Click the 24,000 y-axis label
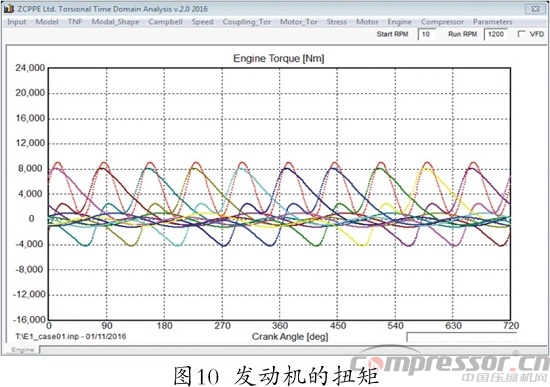The image size is (550, 387). tap(30, 68)
